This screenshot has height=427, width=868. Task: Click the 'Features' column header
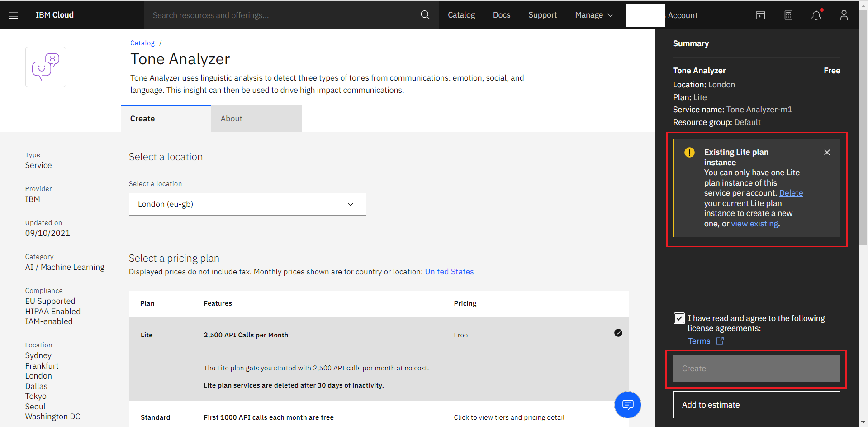(x=218, y=303)
